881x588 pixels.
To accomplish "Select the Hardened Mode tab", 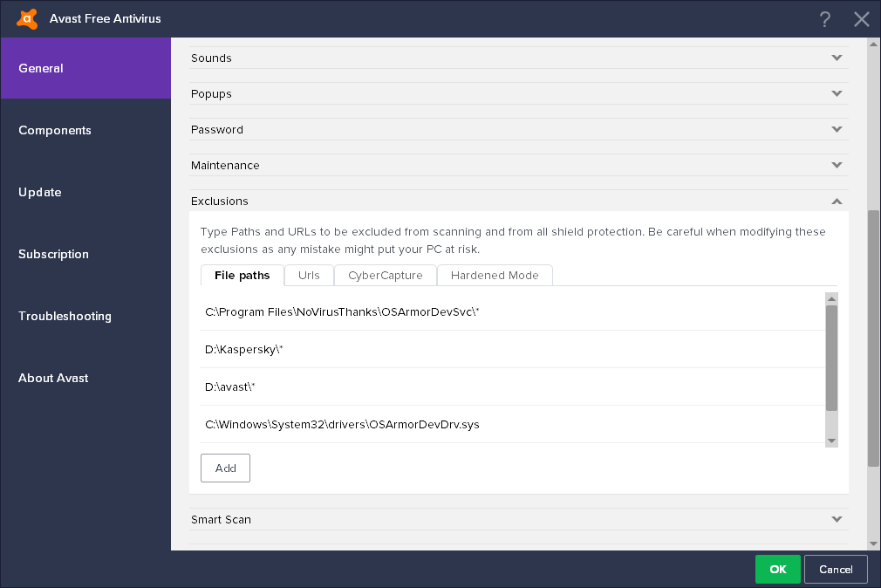I will (495, 276).
